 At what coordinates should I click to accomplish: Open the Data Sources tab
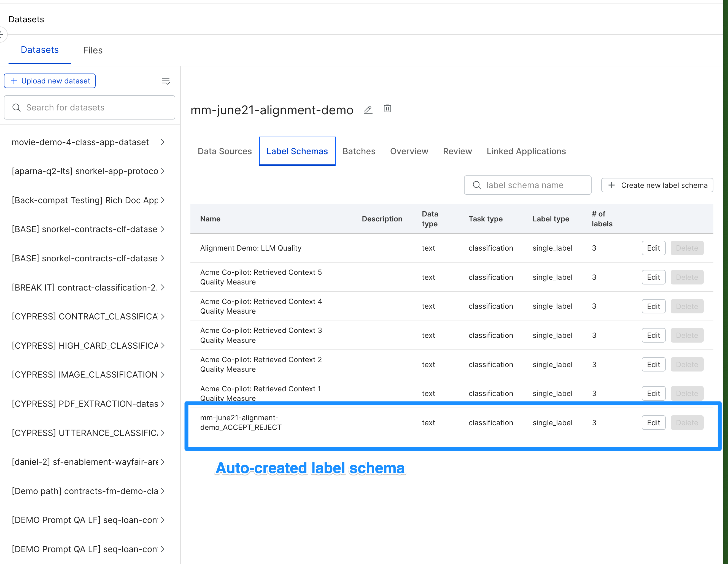coord(225,151)
